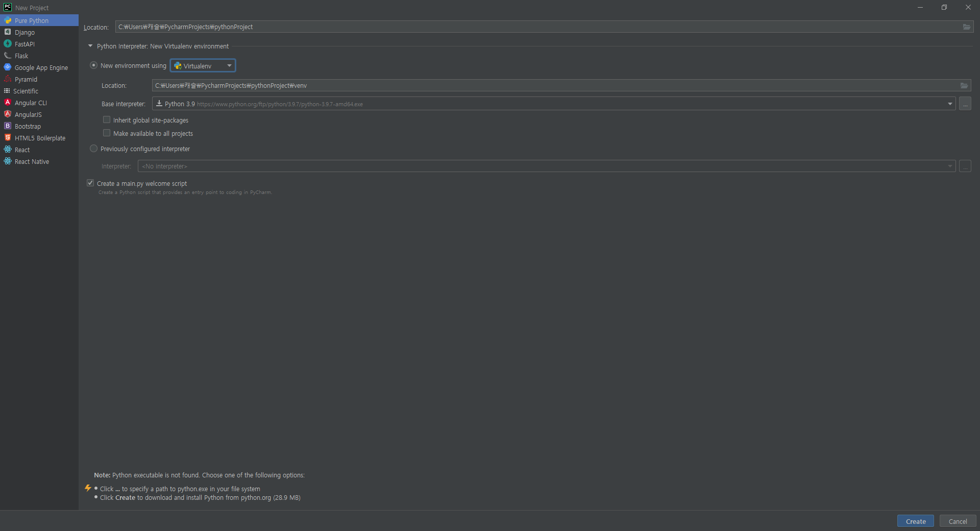Uncheck Create a main.py welcome script
The height and width of the screenshot is (531, 980).
click(x=90, y=183)
